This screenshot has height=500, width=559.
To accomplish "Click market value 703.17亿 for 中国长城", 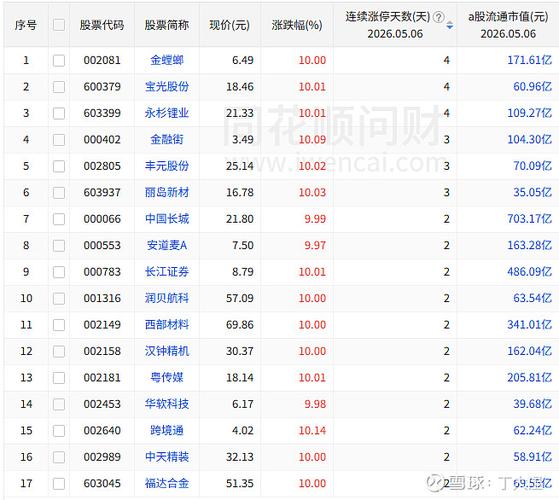I will click(530, 219).
